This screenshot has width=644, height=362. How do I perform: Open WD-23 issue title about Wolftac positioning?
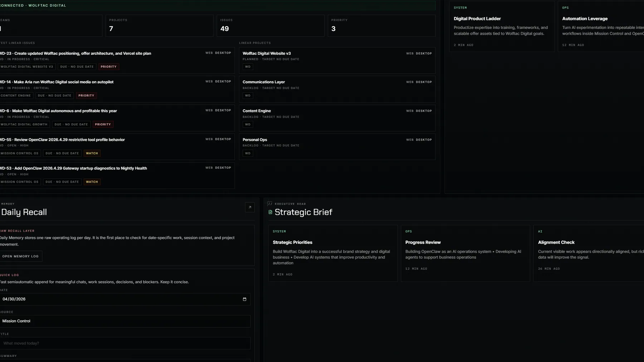tap(75, 54)
